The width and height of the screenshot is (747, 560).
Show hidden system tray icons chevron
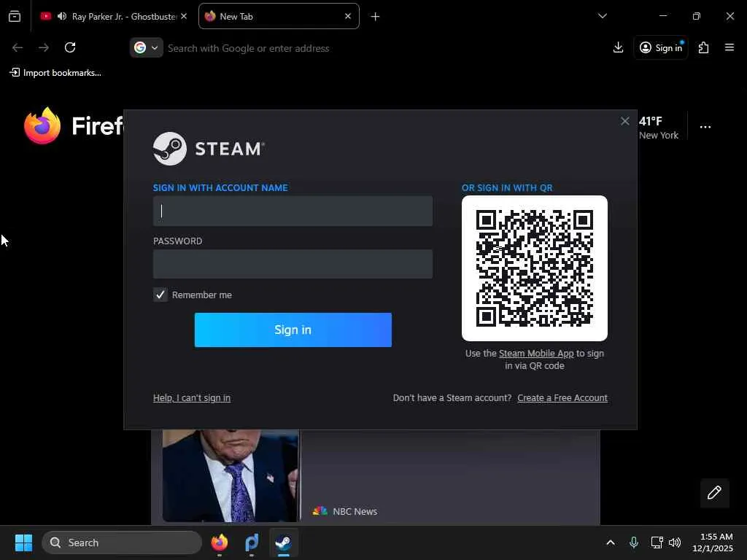[x=611, y=542]
